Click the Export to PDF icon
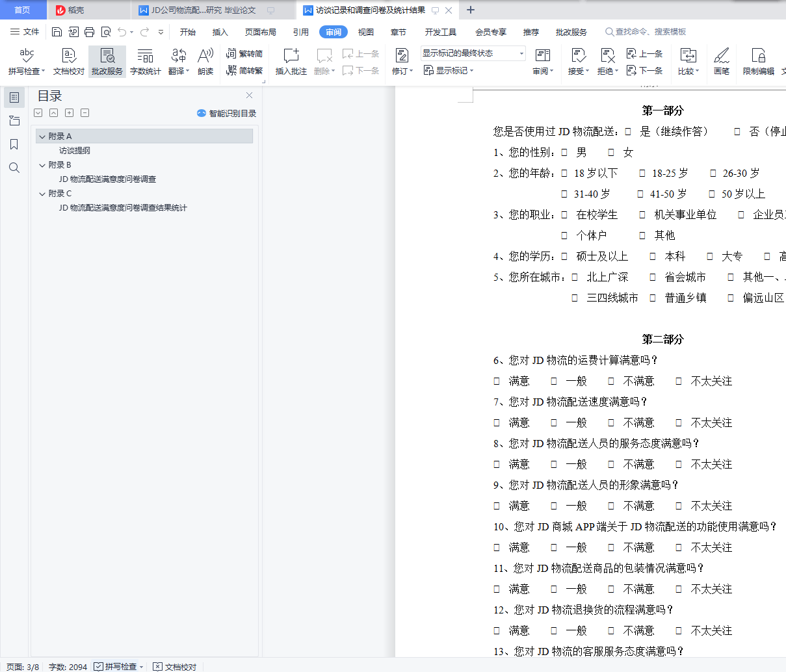This screenshot has height=672, width=786. [73, 32]
